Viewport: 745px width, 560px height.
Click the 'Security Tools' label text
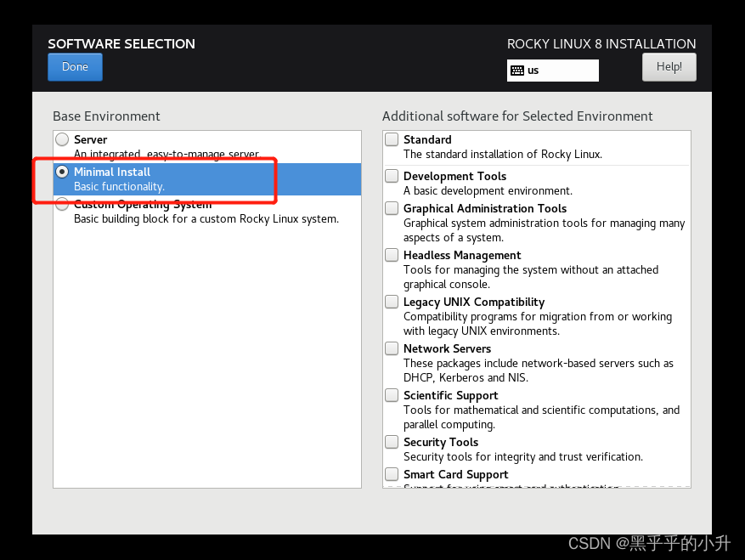(440, 442)
